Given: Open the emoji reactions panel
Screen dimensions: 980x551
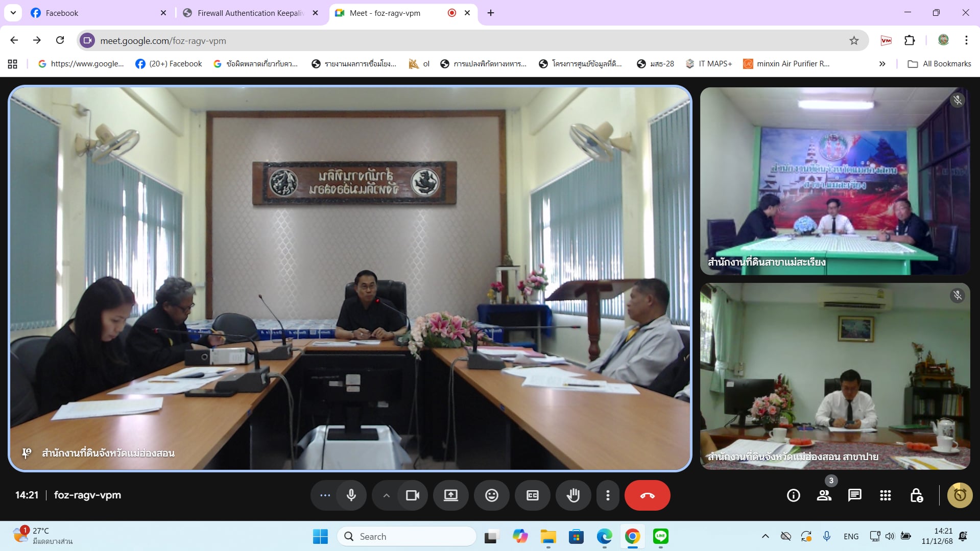Looking at the screenshot, I should point(491,495).
